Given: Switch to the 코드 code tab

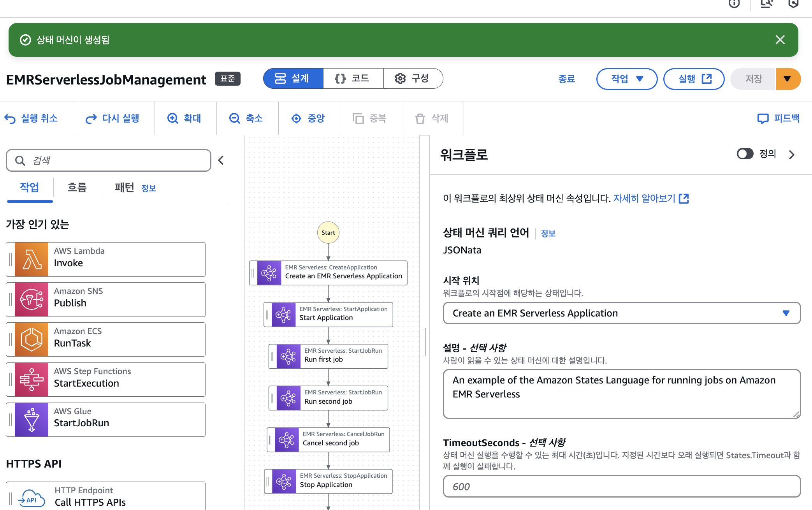Looking at the screenshot, I should [x=353, y=79].
